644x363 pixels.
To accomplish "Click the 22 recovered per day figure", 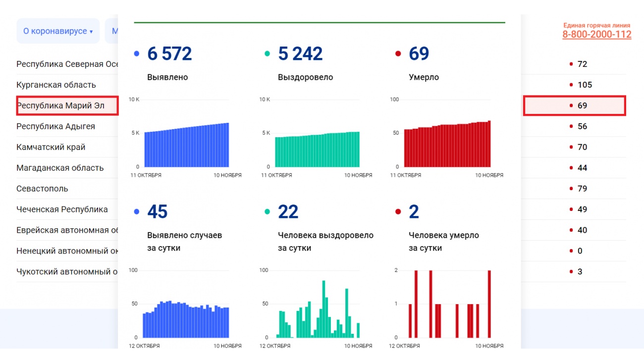I will point(288,212).
